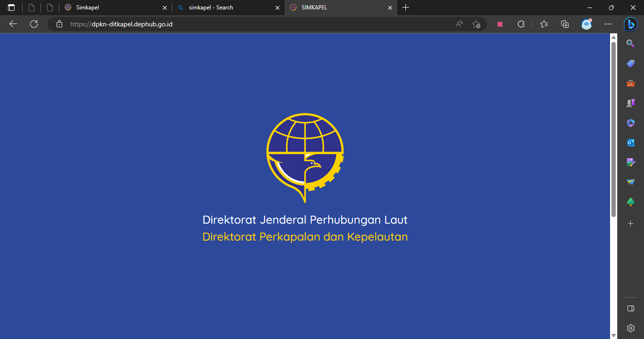644x339 pixels.
Task: Add this page to favorites
Action: point(476,24)
